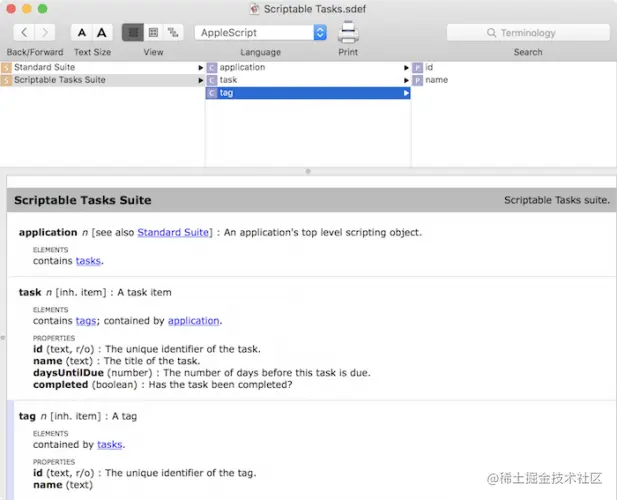The width and height of the screenshot is (617, 500).
Task: Select the name property in browser column
Action: pos(514,80)
